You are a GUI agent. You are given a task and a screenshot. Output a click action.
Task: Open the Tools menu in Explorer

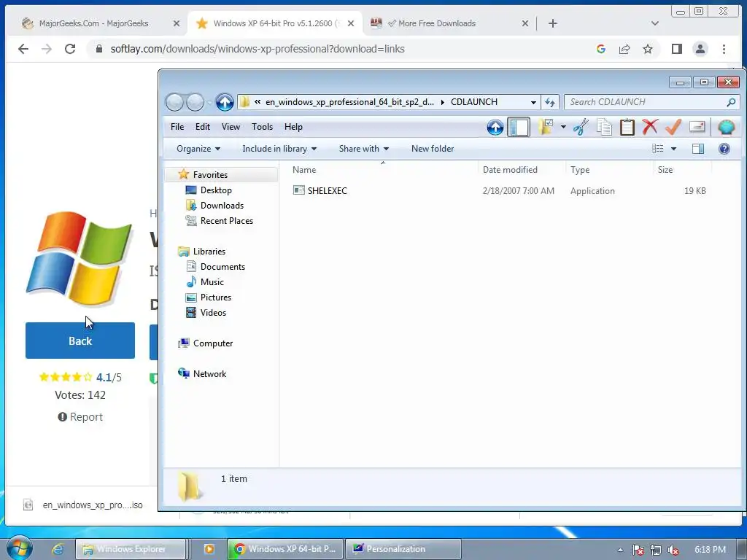[262, 127]
